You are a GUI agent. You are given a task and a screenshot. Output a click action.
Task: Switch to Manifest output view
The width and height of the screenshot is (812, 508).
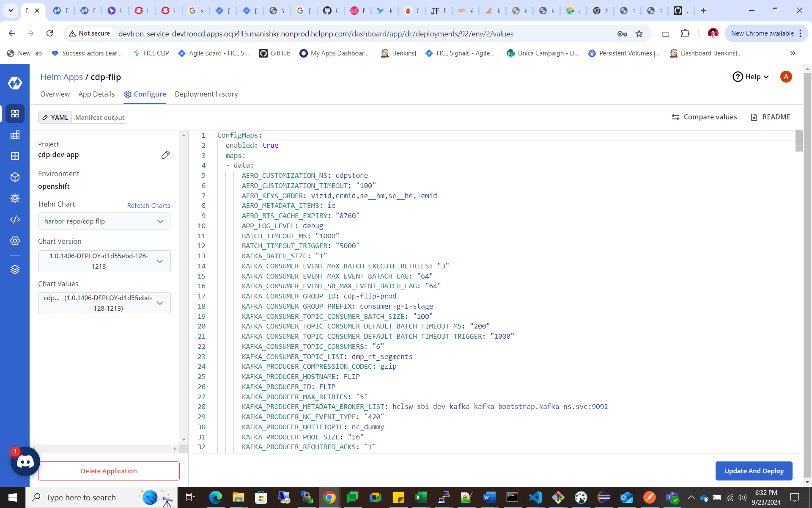(100, 117)
